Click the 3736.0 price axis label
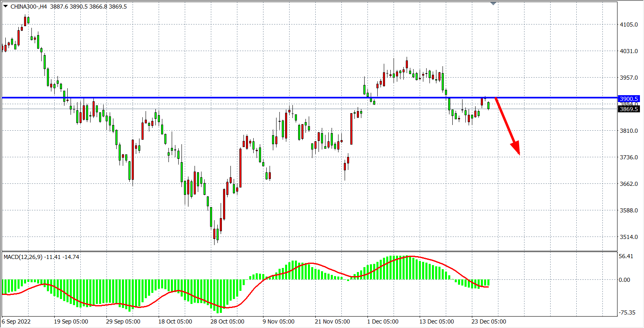The height and width of the screenshot is (328, 644). 629,157
